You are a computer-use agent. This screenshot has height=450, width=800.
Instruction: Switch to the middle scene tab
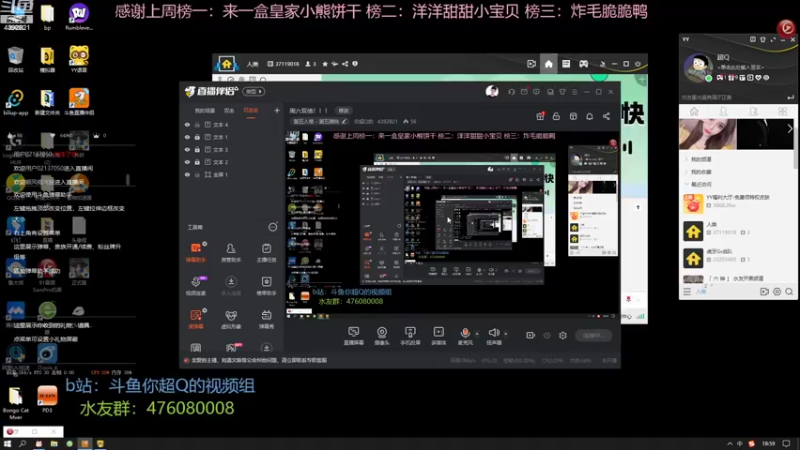229,111
